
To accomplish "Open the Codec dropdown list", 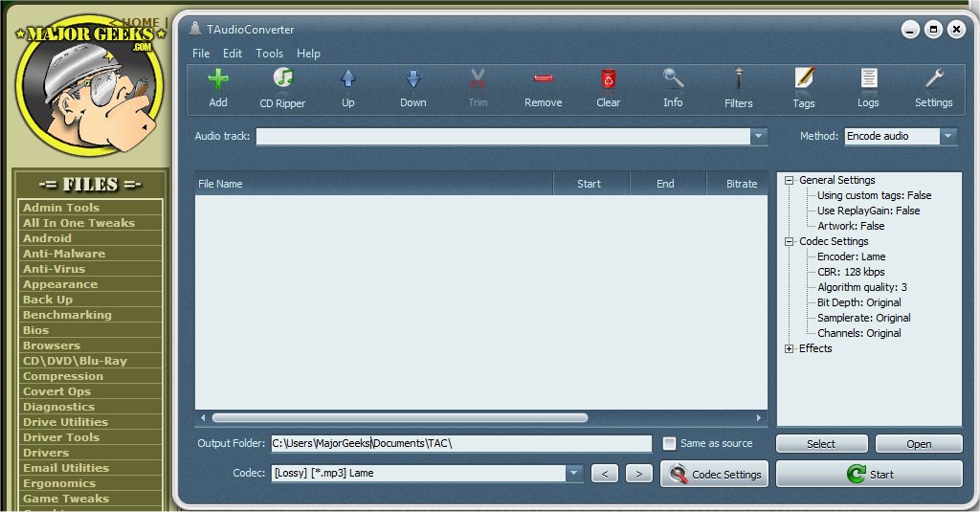I will (574, 473).
